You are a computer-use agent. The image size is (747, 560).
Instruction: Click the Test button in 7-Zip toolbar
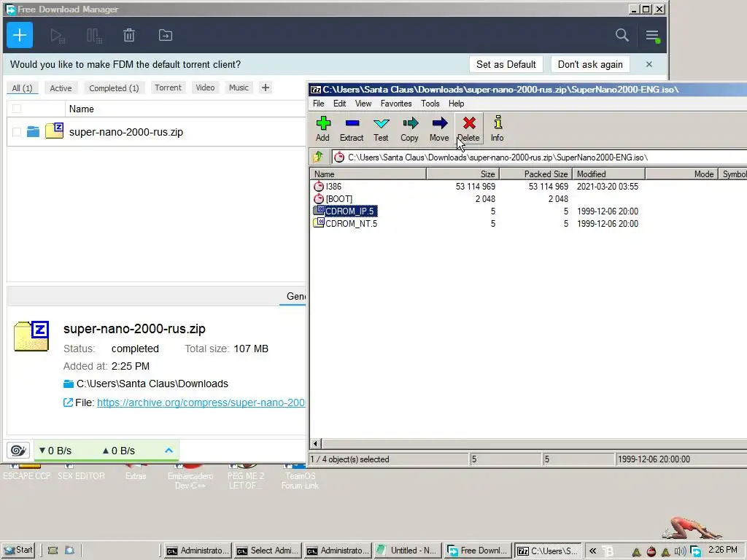[381, 128]
